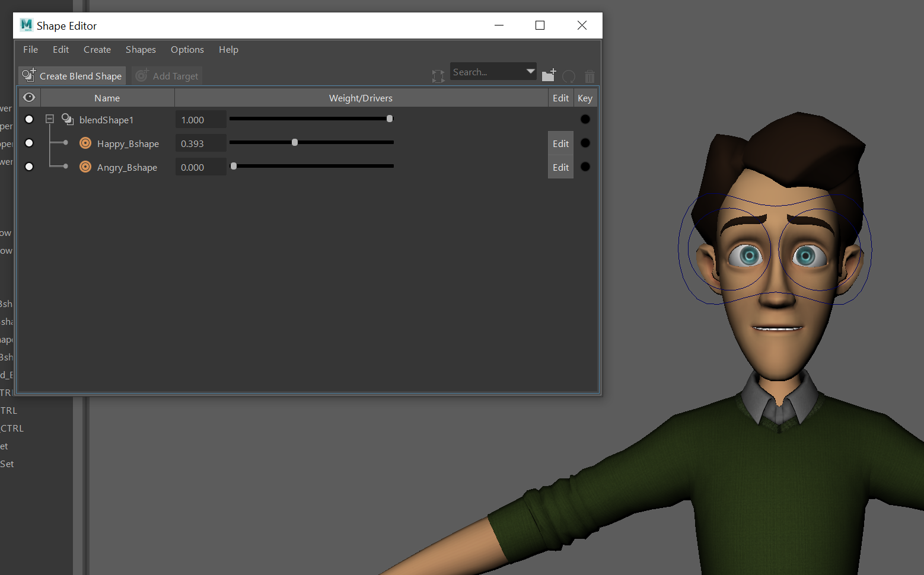Click the Add Target icon

142,76
